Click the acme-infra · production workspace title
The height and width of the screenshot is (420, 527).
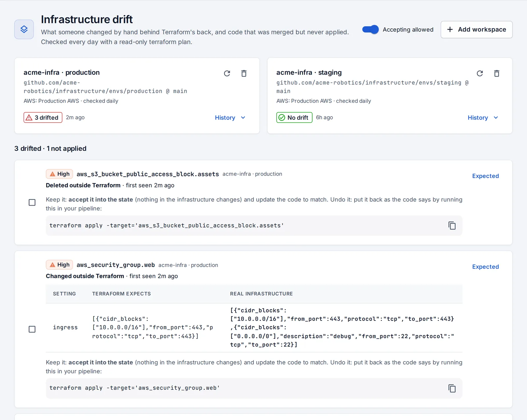coord(62,72)
